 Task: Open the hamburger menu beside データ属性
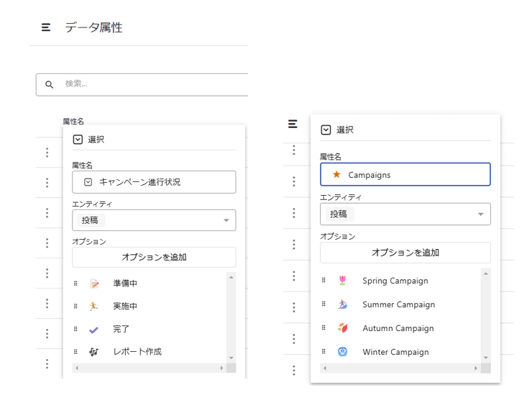click(x=46, y=27)
